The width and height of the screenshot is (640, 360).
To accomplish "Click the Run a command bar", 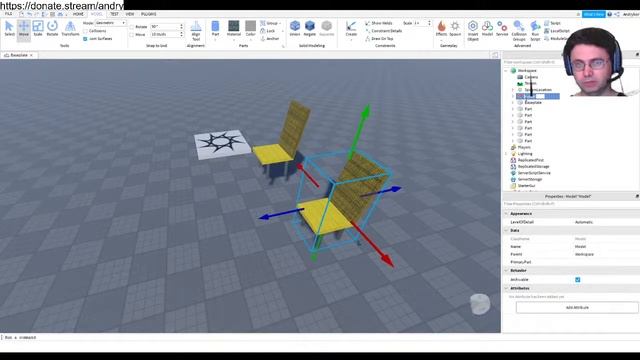I will point(250,338).
